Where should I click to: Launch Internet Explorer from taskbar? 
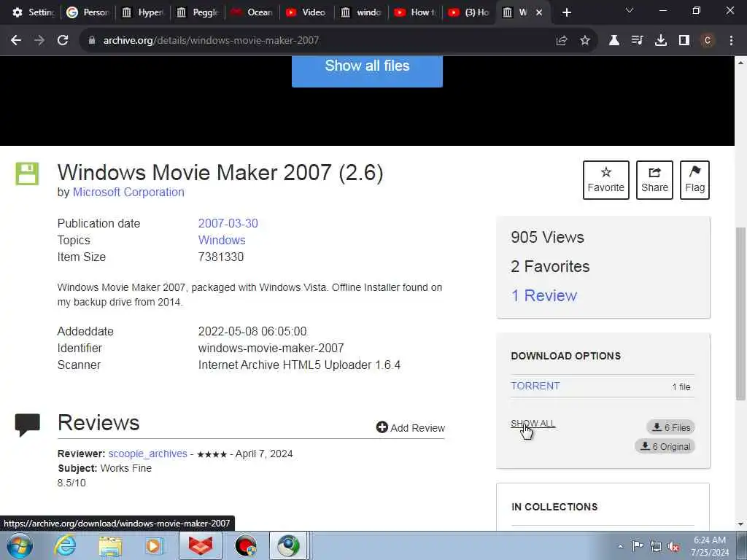click(x=65, y=545)
